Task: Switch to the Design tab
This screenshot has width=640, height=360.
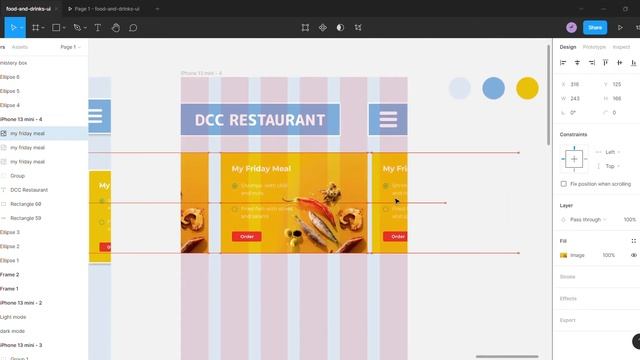Action: click(568, 47)
